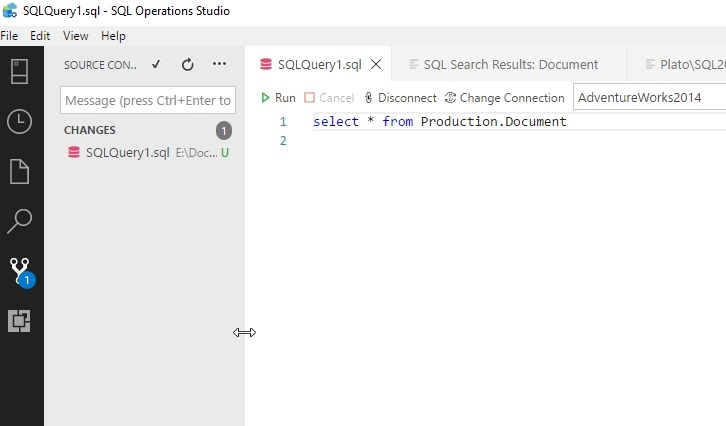Refresh the source control panel

[188, 65]
